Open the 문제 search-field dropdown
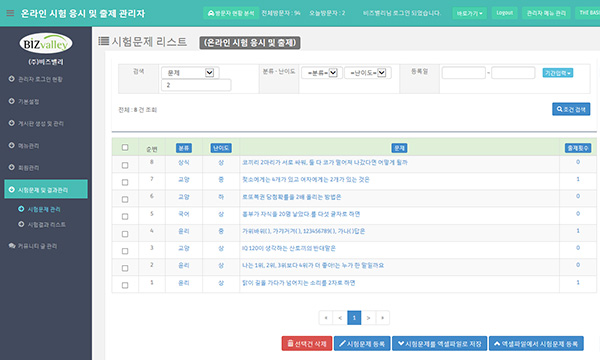Image resolution: width=600 pixels, height=360 pixels. (190, 73)
